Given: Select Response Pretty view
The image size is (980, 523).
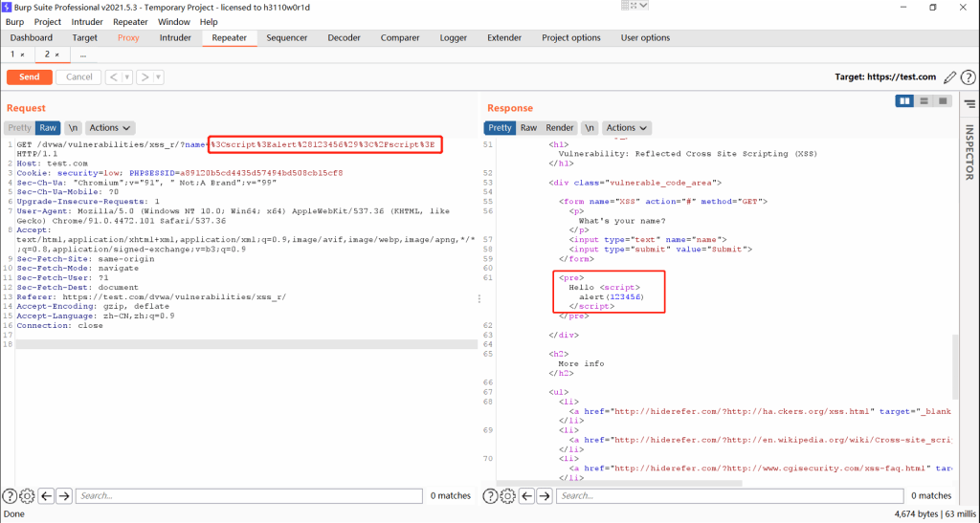Looking at the screenshot, I should (500, 128).
